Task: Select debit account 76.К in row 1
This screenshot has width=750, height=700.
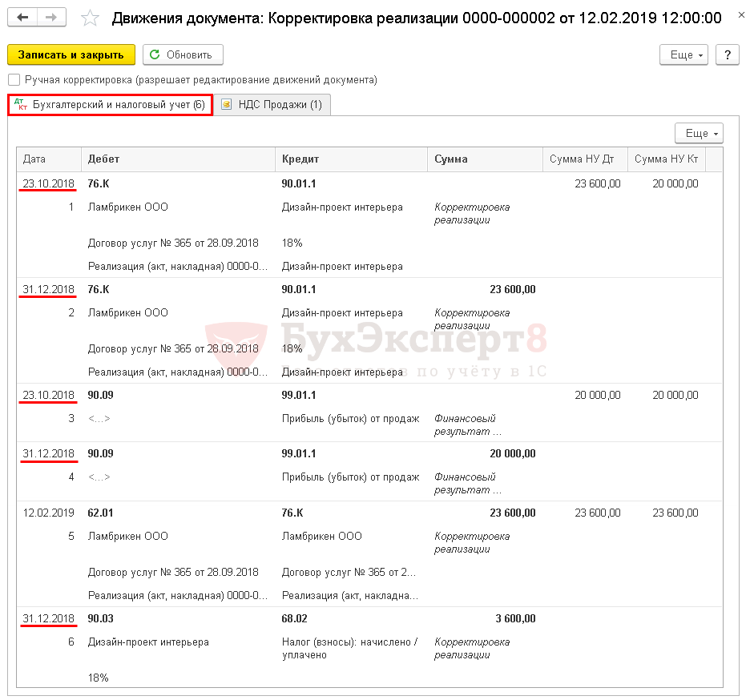Action: coord(99,183)
